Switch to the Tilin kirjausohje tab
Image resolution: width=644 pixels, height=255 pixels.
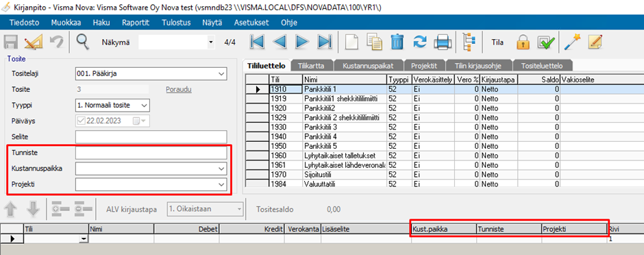(x=478, y=66)
